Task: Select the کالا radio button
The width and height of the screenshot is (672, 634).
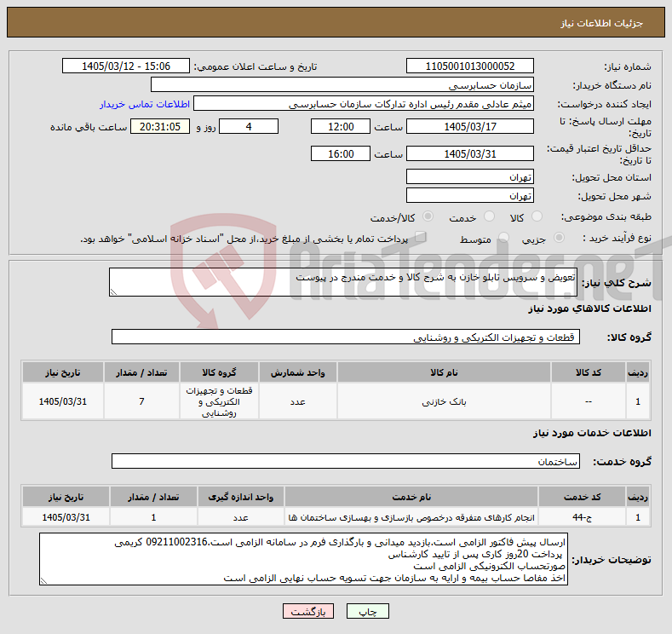Action: coord(537,216)
